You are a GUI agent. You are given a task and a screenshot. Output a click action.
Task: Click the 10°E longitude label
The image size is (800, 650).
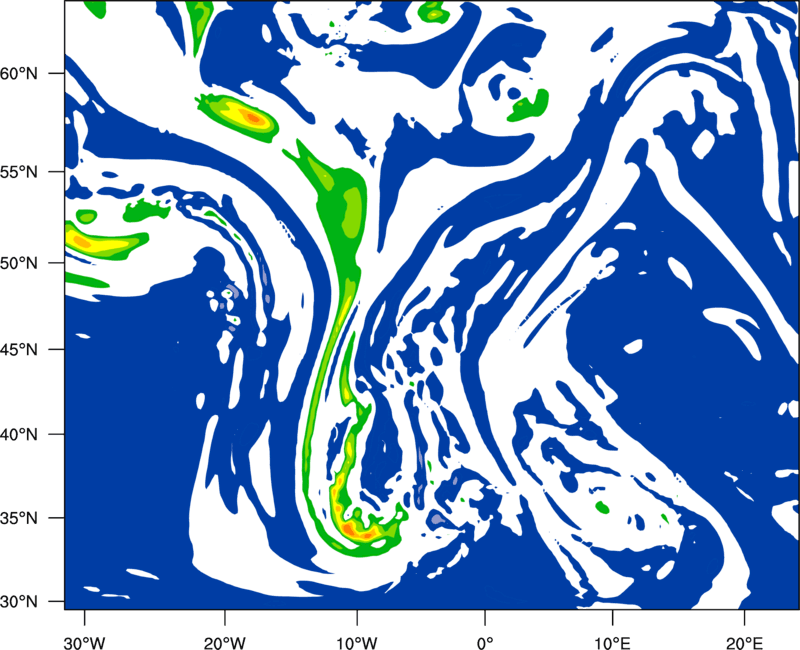pyautogui.click(x=612, y=642)
